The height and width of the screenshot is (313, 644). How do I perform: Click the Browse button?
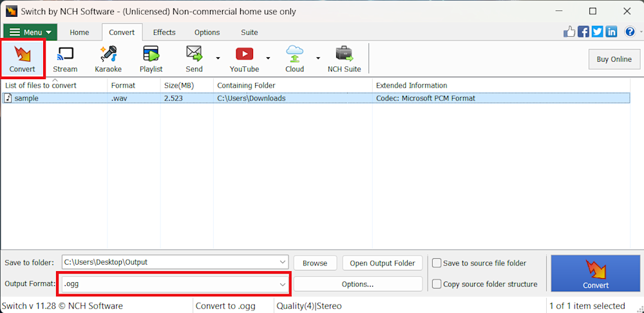[x=315, y=263]
